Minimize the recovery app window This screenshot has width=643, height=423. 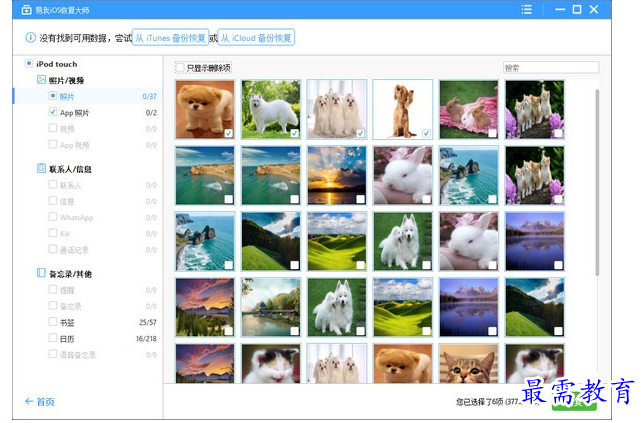560,9
